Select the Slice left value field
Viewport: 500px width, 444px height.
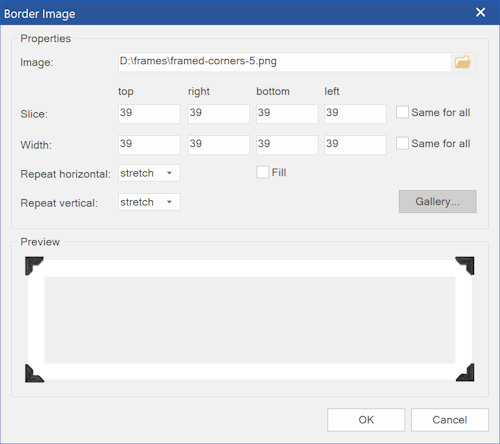pos(355,114)
